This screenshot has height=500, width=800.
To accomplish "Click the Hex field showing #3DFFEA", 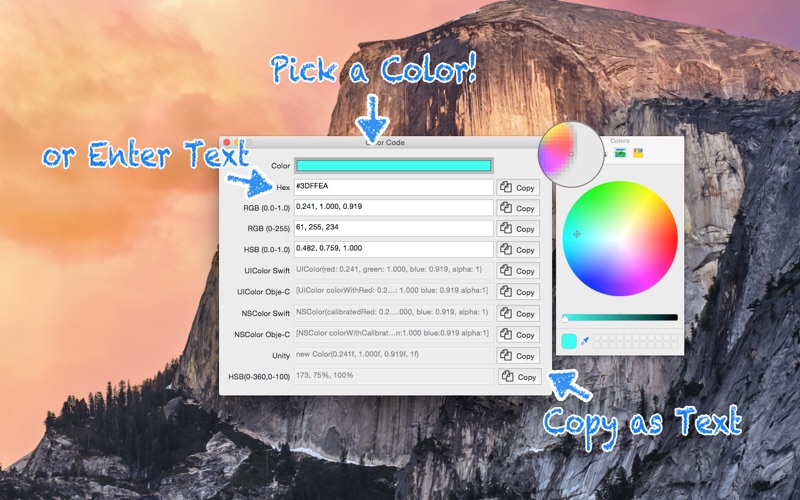I will click(x=393, y=187).
